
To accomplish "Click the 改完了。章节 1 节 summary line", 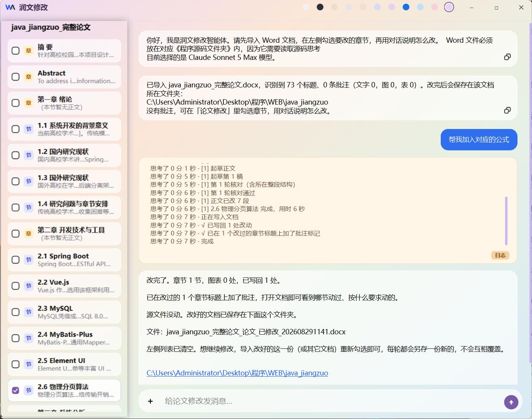I will [214, 280].
